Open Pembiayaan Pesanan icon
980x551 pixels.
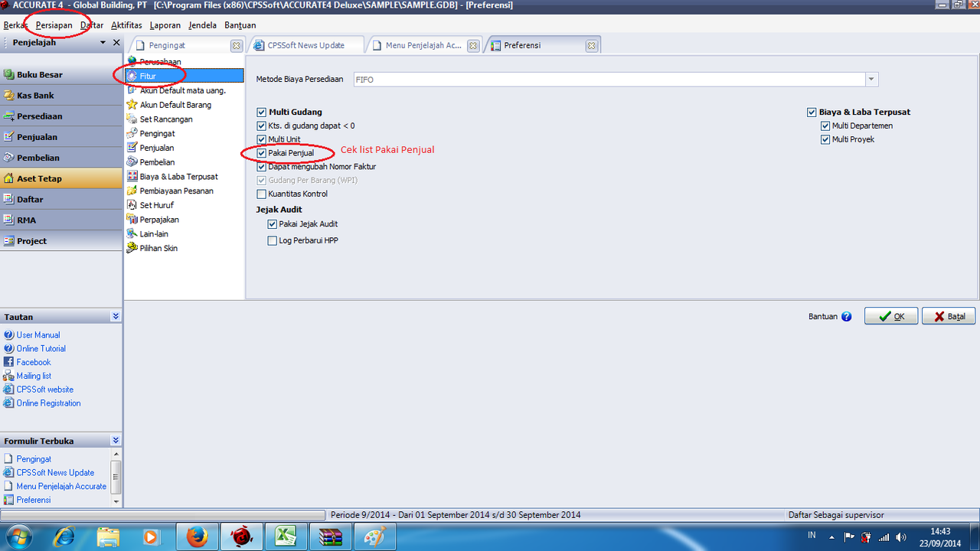[x=132, y=191]
